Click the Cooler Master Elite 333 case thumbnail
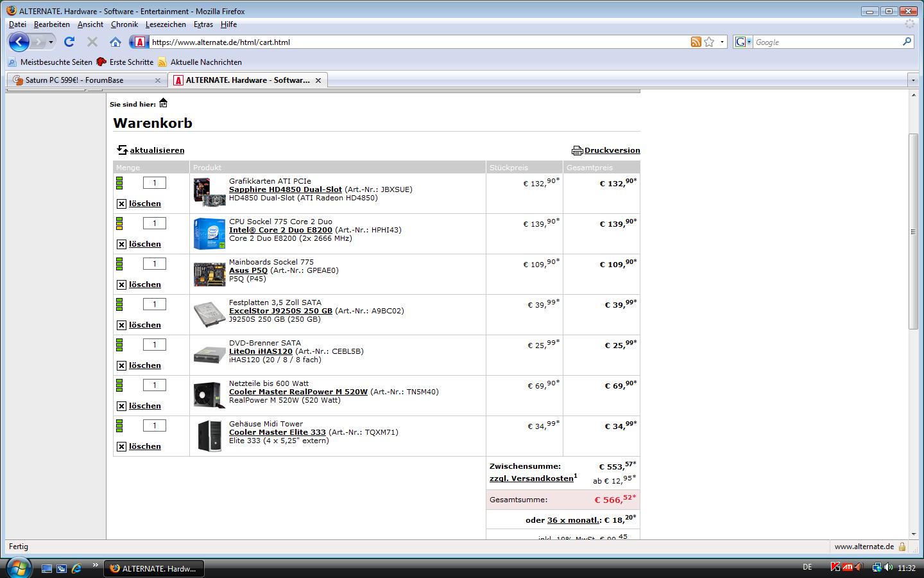 (209, 436)
